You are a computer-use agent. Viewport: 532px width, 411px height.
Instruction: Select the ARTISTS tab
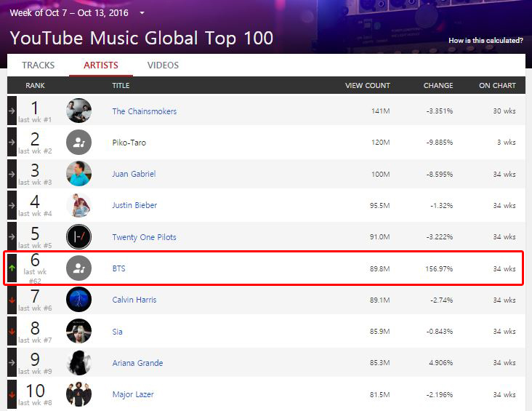[101, 65]
